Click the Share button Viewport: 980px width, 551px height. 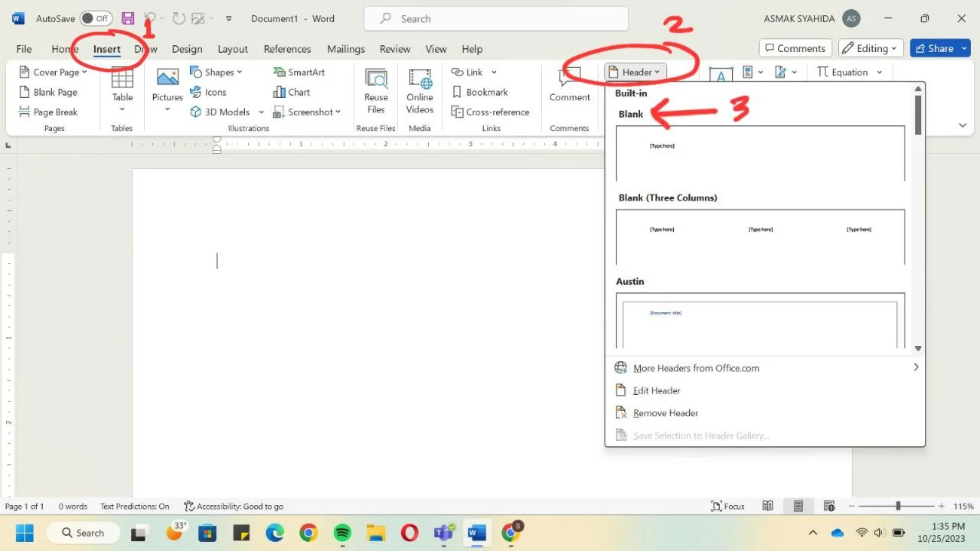click(x=939, y=48)
